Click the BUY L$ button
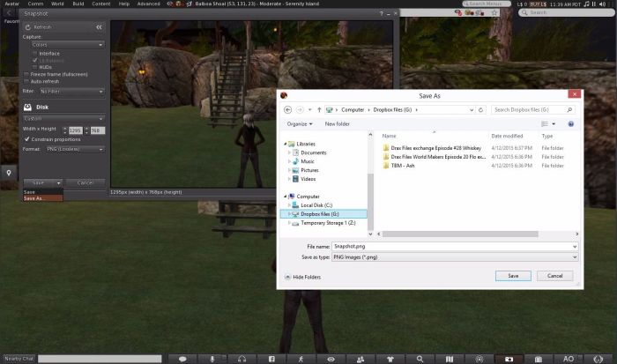 pos(538,4)
